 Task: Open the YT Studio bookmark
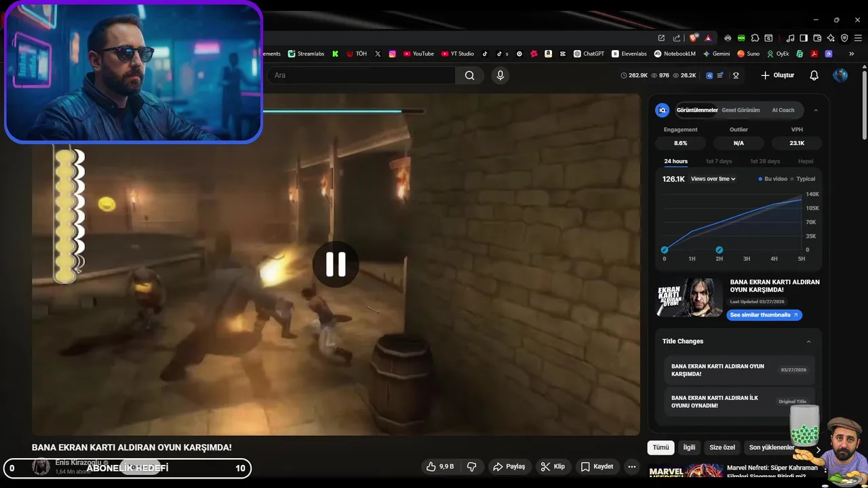[x=458, y=54]
